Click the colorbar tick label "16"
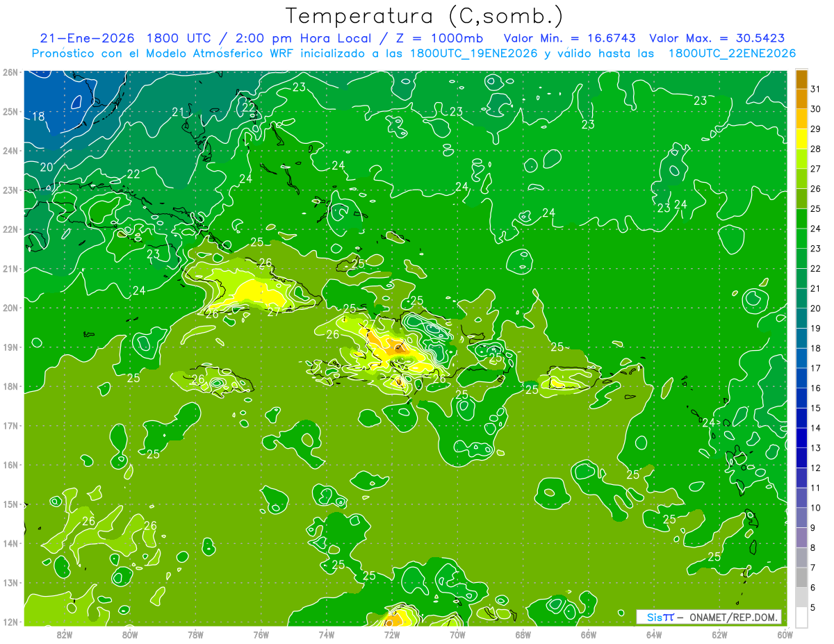This screenshot has width=834, height=644. pos(815,388)
